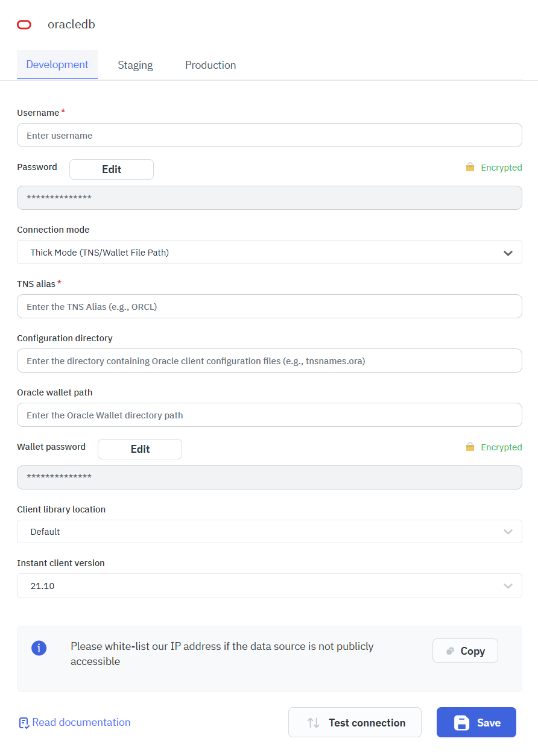This screenshot has width=538, height=756.
Task: Switch to the Development tab
Action: 57,65
